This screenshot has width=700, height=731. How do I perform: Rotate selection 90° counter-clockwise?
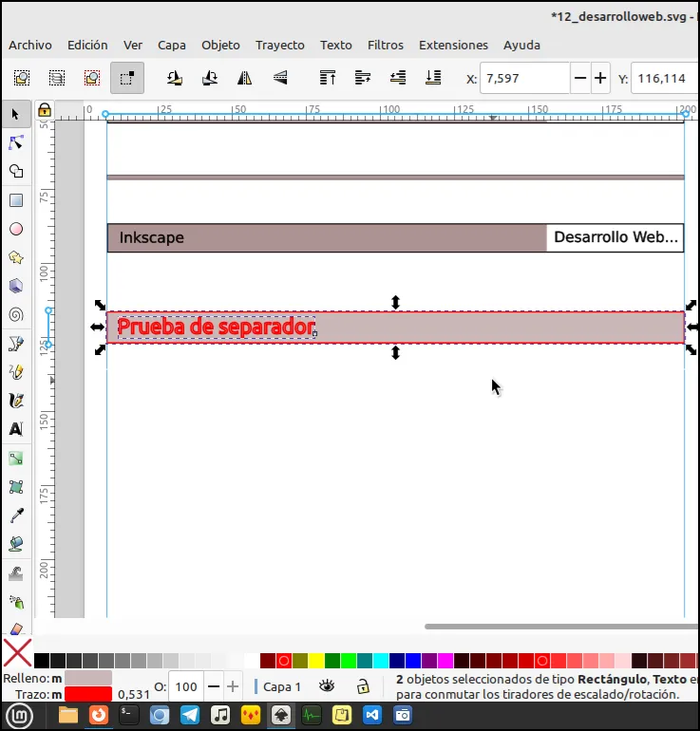coord(175,78)
